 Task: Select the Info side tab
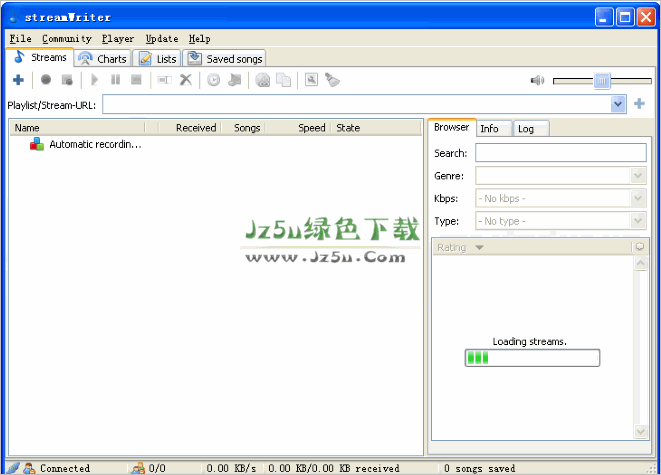pyautogui.click(x=494, y=129)
